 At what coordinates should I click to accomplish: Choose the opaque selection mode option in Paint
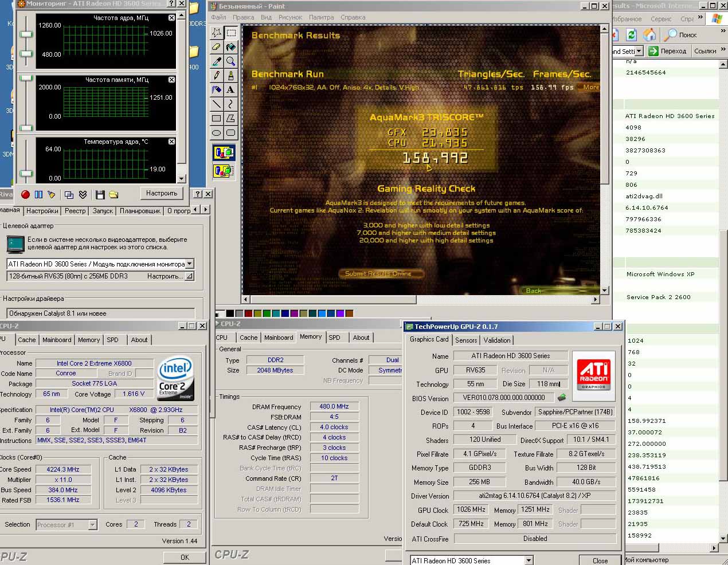click(224, 153)
